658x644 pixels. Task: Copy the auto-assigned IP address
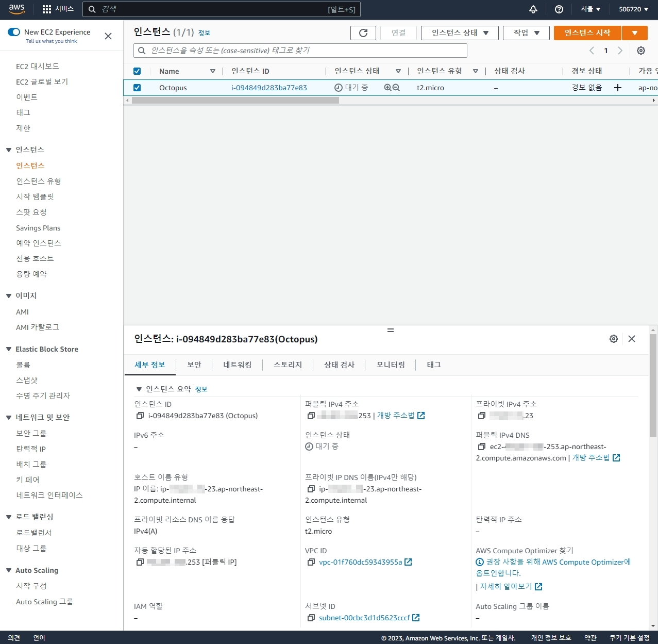tap(140, 562)
